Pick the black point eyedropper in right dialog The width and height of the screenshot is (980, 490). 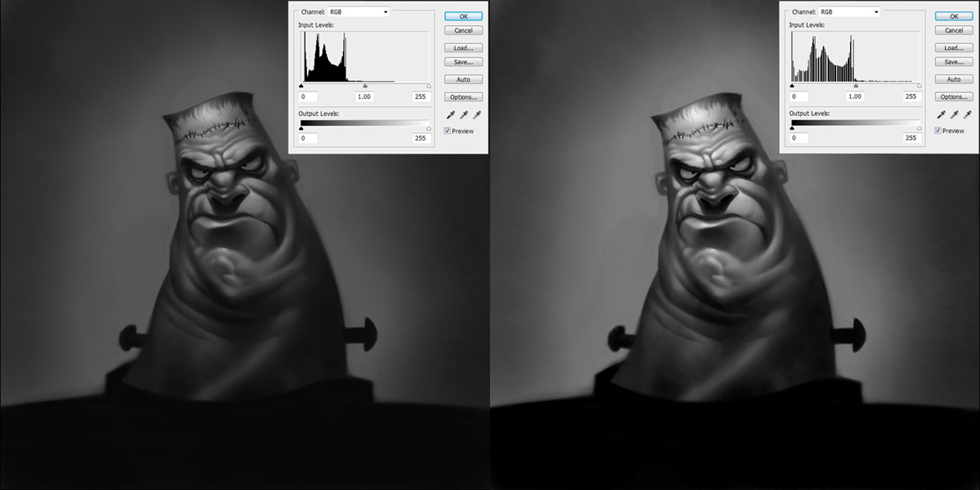click(x=941, y=115)
